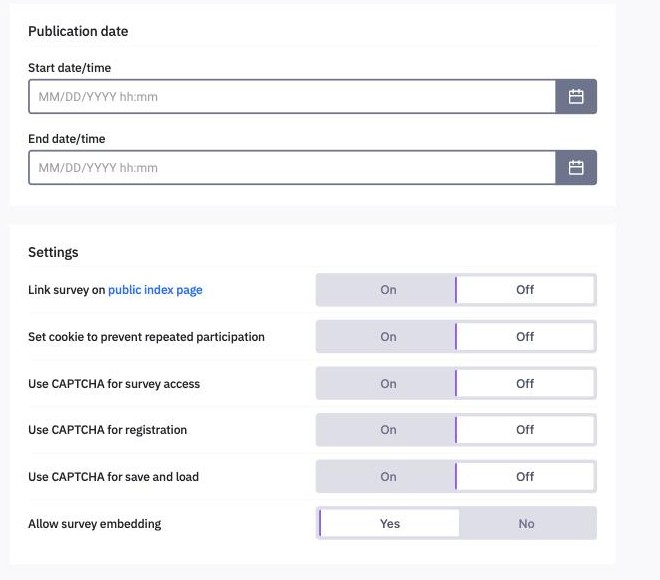Image resolution: width=660 pixels, height=580 pixels.
Task: Click Set cookie to prevent repeated participation label
Action: point(146,337)
